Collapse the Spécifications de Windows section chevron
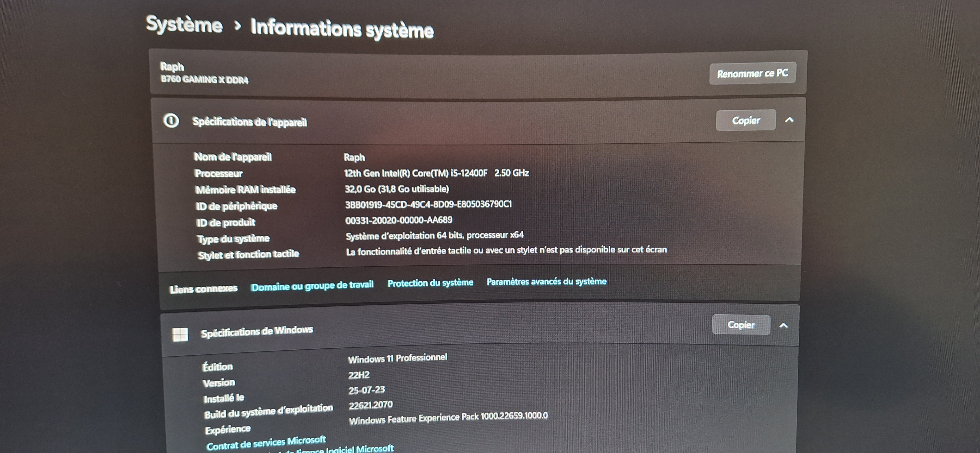Viewport: 980px width, 453px height. [783, 326]
